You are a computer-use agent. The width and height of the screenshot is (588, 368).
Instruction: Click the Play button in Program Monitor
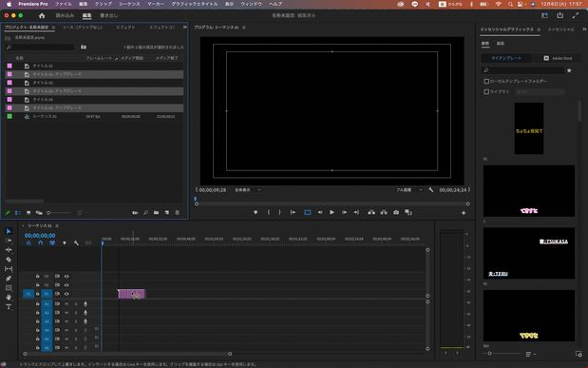pyautogui.click(x=332, y=213)
